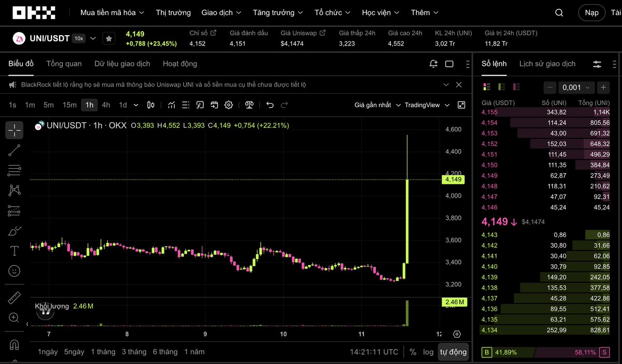
Task: Open the search magnifier icon
Action: pos(559,13)
